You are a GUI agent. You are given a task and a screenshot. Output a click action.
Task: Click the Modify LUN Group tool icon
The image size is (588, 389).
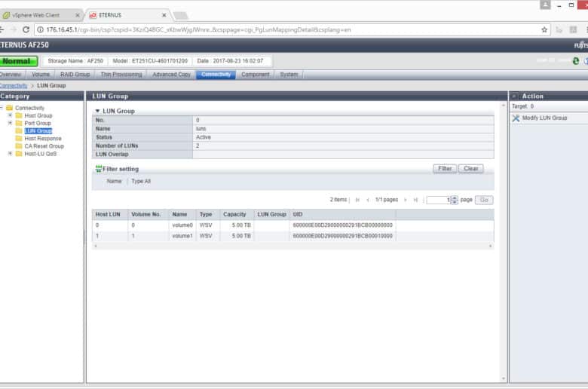click(x=516, y=118)
